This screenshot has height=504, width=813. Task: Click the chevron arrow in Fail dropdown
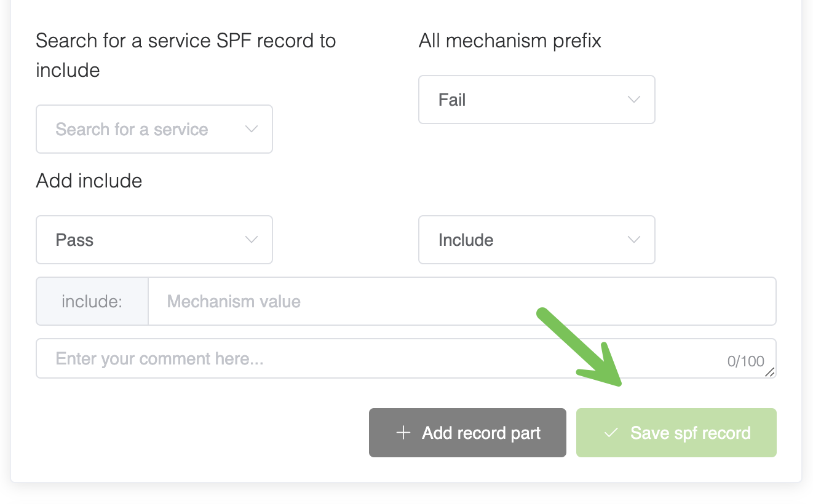click(x=633, y=100)
